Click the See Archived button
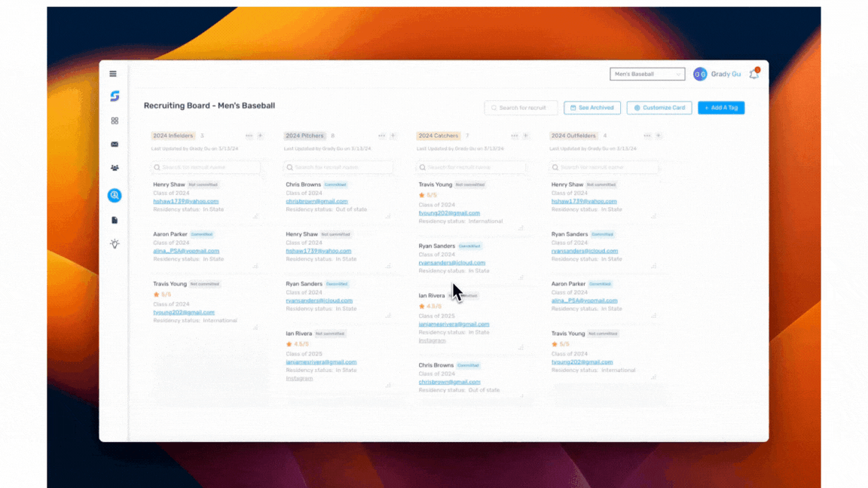 pos(591,108)
